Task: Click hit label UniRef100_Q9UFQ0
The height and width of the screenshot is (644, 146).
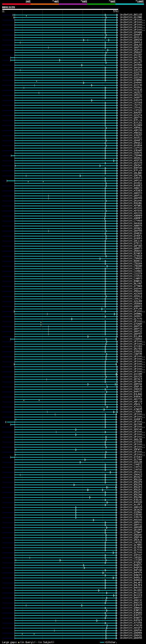Action: pos(131,631)
